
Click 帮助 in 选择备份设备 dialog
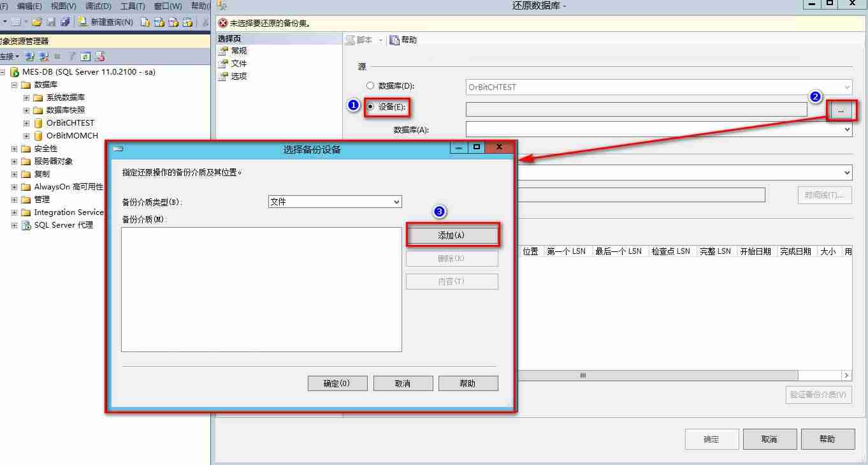468,383
